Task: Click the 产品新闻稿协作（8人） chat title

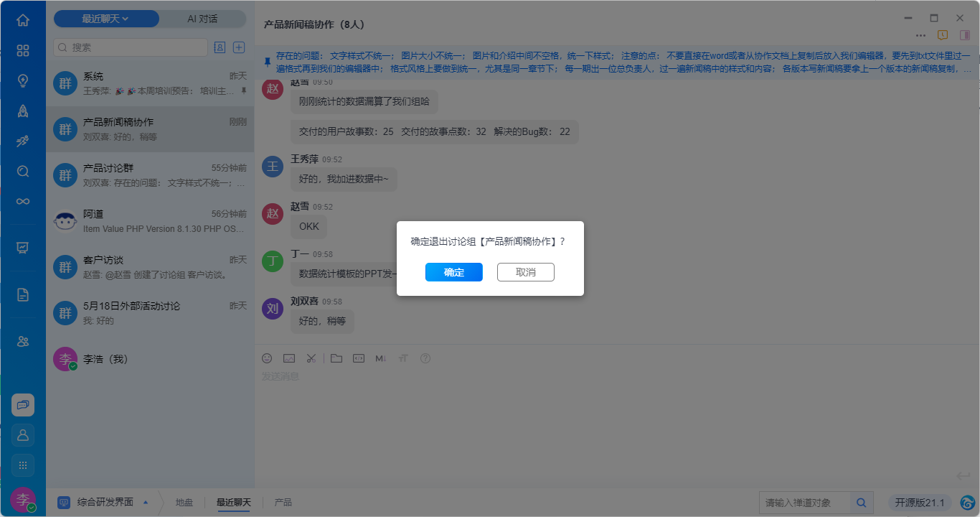Action: (314, 24)
